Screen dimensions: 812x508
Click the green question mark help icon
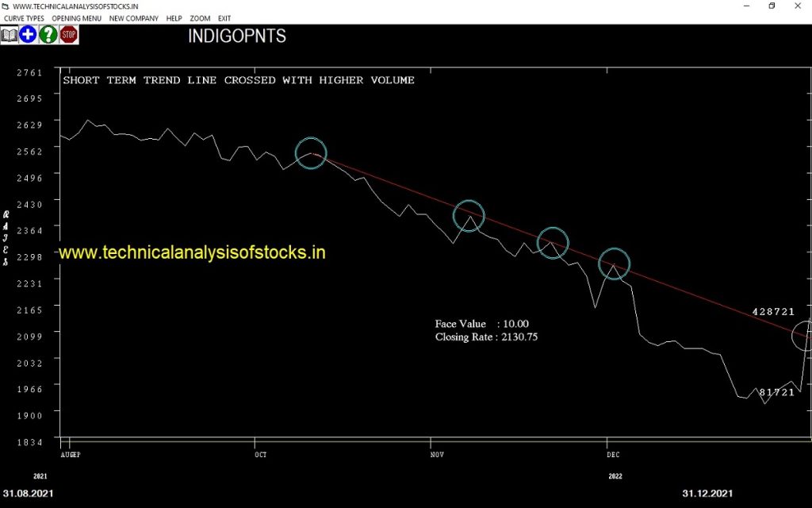coord(48,35)
